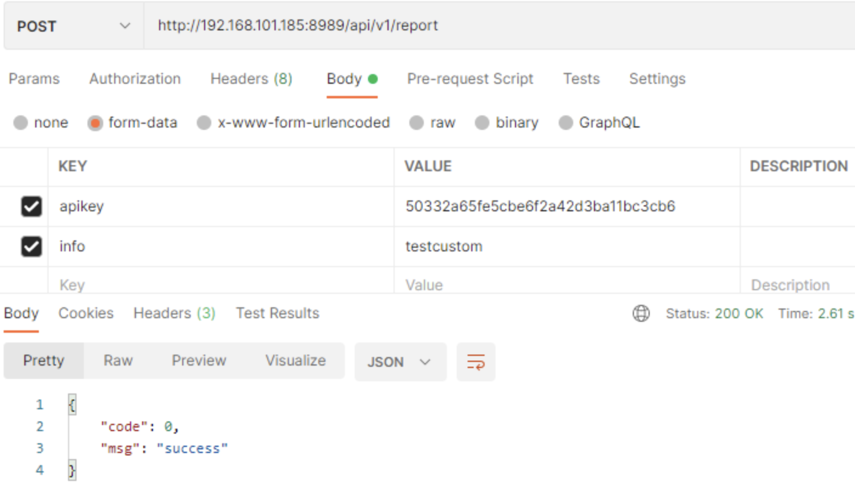The width and height of the screenshot is (855, 504).
Task: Select the none body type option
Action: pyautogui.click(x=21, y=123)
